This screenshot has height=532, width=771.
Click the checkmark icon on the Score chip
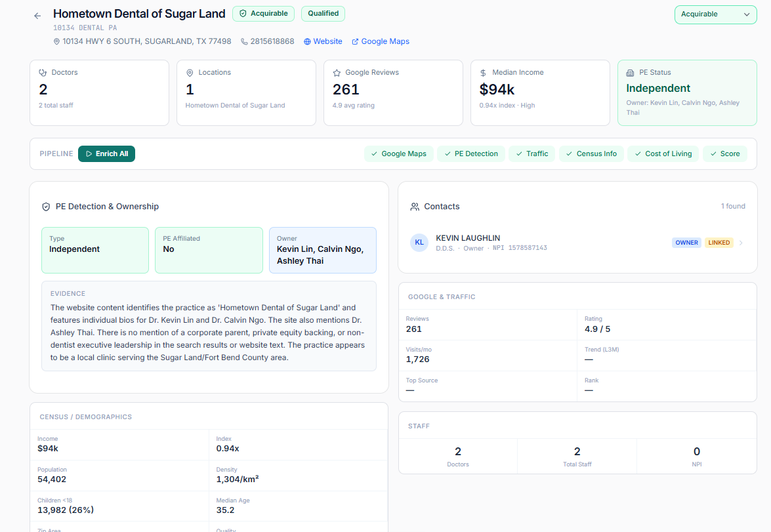(713, 154)
